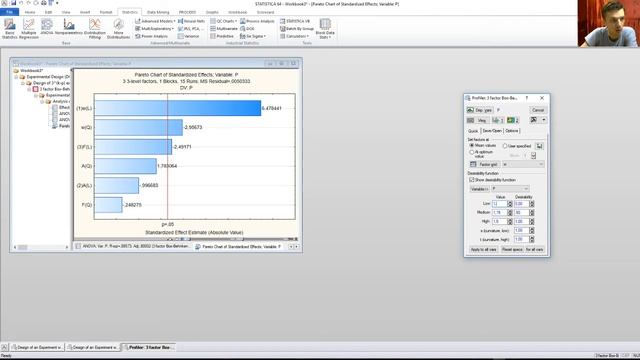This screenshot has height=360, width=640.
Task: Open Batch By Group tool
Action: (x=297, y=29)
